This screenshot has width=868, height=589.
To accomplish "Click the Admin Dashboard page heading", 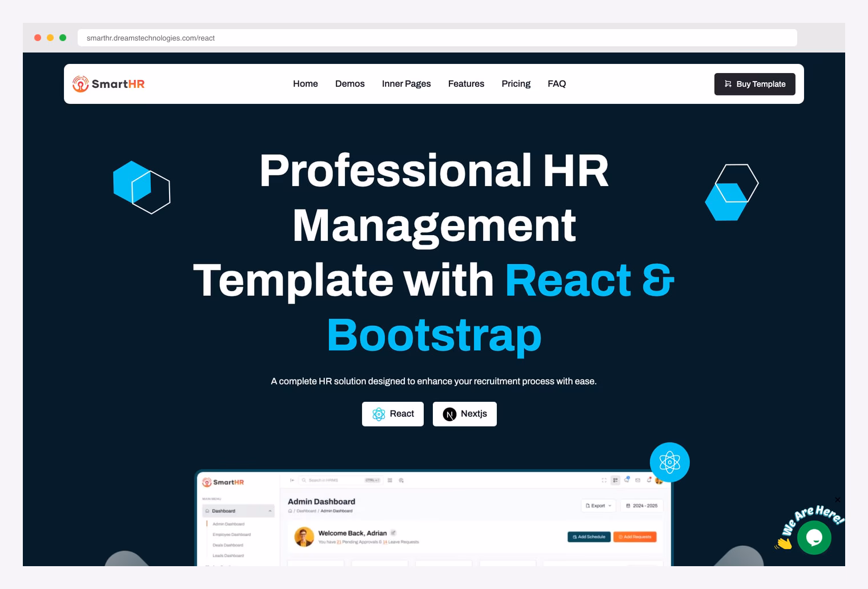I will click(x=322, y=502).
